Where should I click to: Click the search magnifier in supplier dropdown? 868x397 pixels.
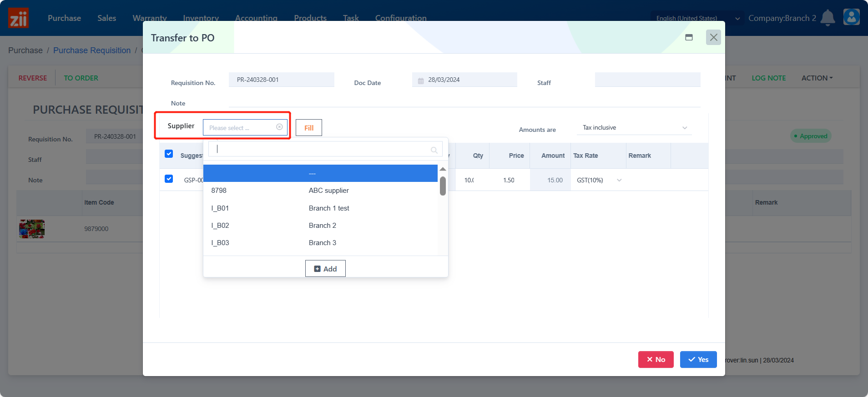(434, 150)
